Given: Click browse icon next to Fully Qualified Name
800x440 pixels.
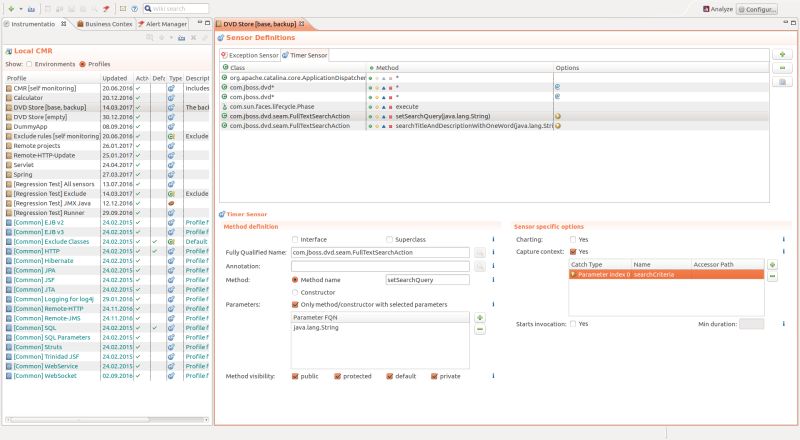Looking at the screenshot, I should (480, 253).
